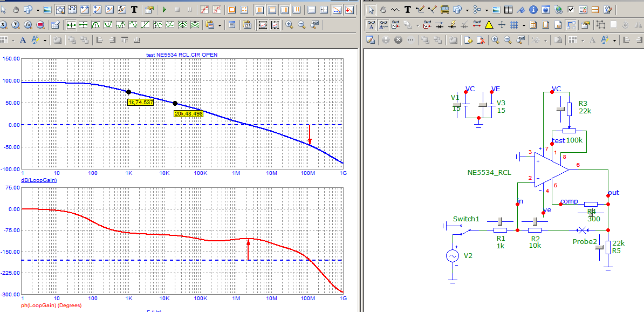Screen dimensions: 644x312
Task: Click the yellow triangle icon in schematic toolbar
Action: 489,25
